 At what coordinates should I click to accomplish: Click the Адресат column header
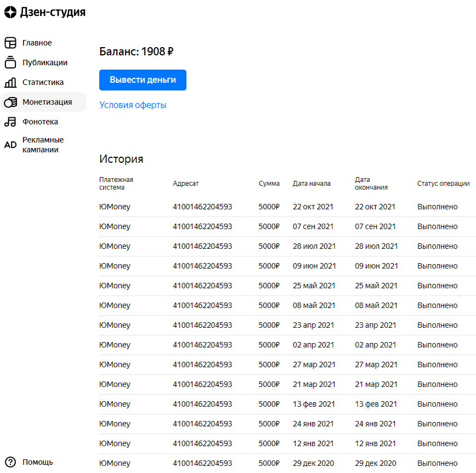(186, 184)
